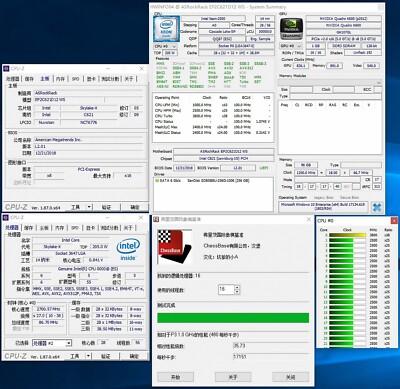The width and height of the screenshot is (400, 389).
Task: Switch to the 缓存 tab in lower CPU-Z
Action: [x=29, y=228]
